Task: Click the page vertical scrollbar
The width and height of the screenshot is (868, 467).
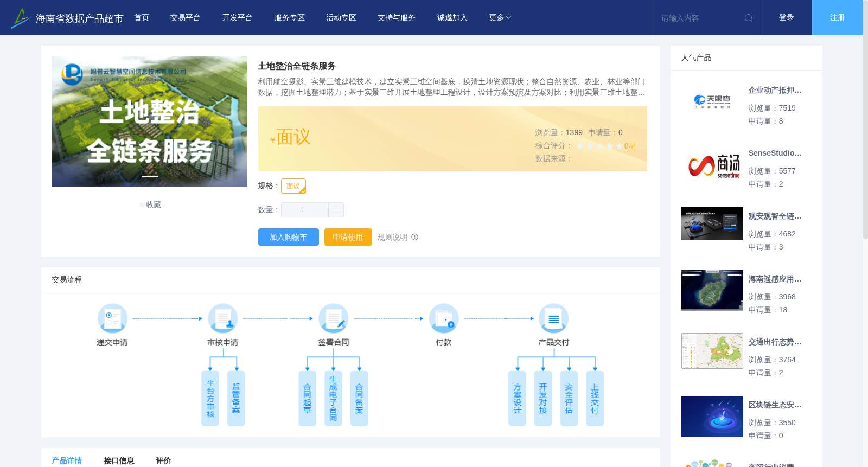Action: 865,119
